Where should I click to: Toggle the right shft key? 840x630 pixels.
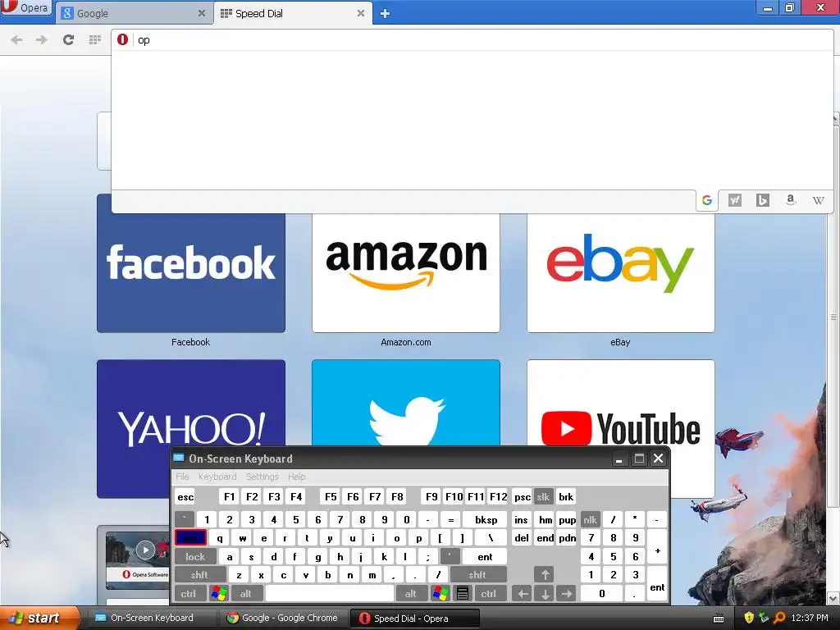point(477,575)
